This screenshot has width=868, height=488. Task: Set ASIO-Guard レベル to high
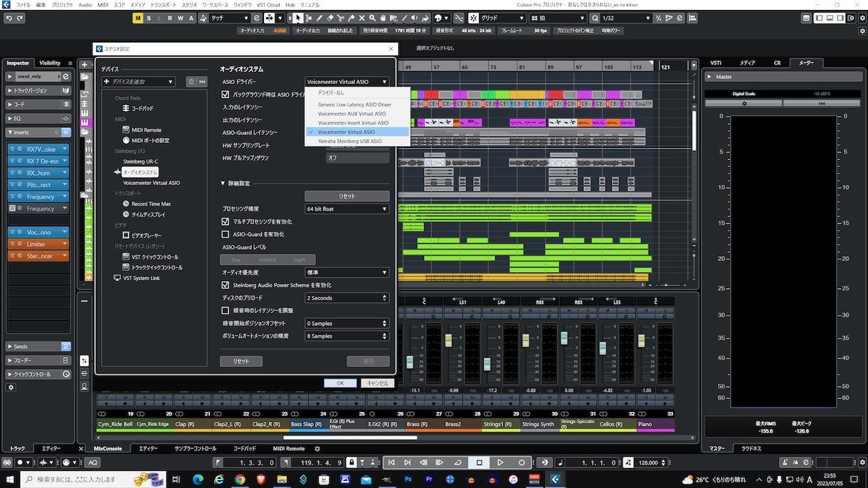[x=299, y=260]
